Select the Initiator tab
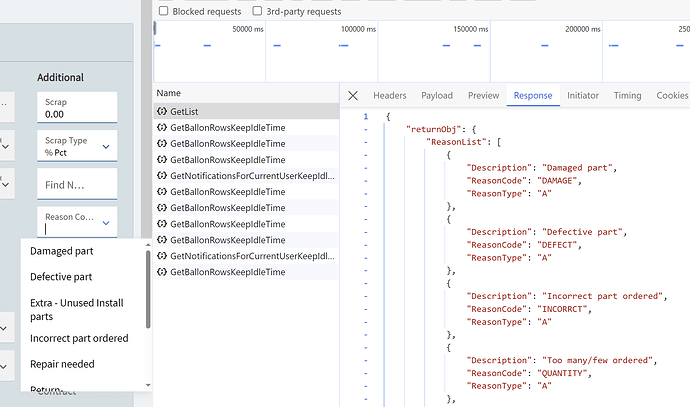This screenshot has width=690, height=407. click(x=583, y=96)
